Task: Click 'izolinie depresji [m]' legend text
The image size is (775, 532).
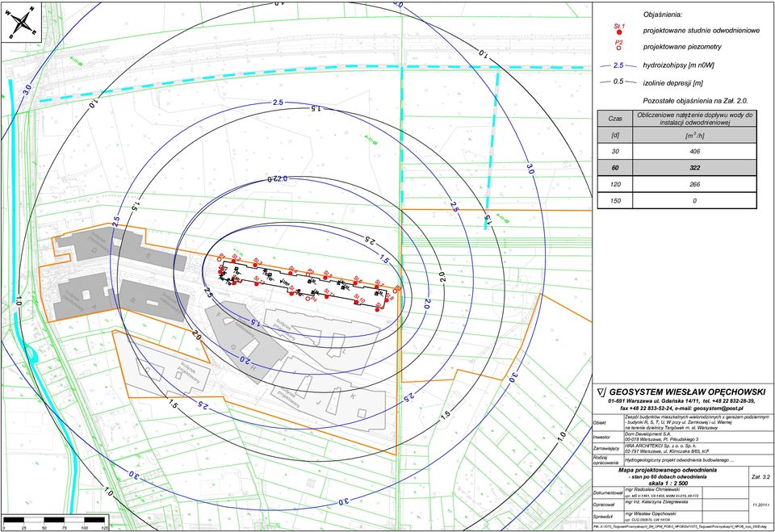Action: 672,83
